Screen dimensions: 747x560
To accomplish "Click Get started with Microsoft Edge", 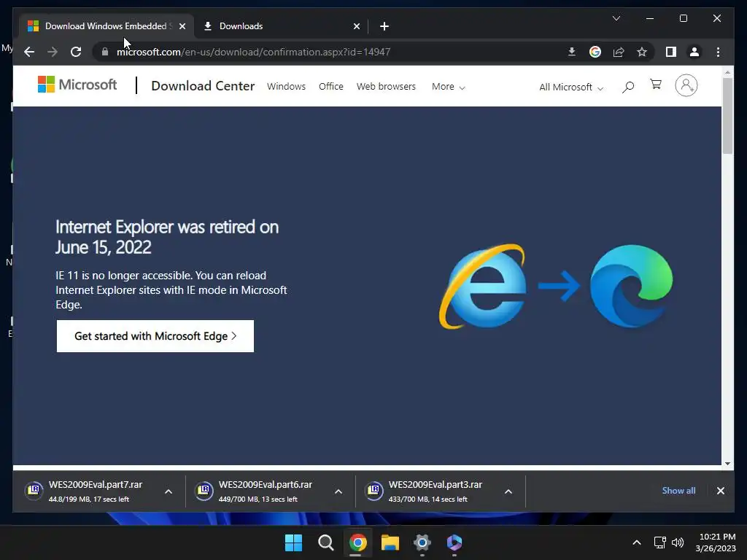I will pyautogui.click(x=155, y=336).
